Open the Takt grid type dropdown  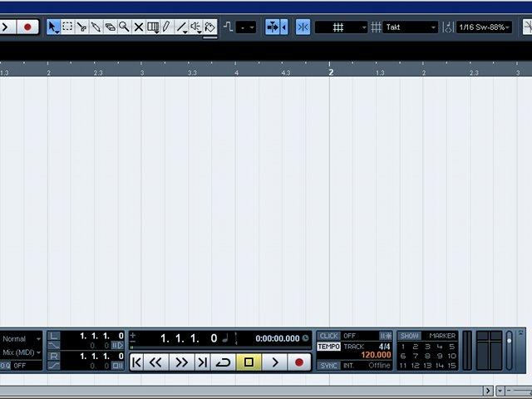pos(410,27)
